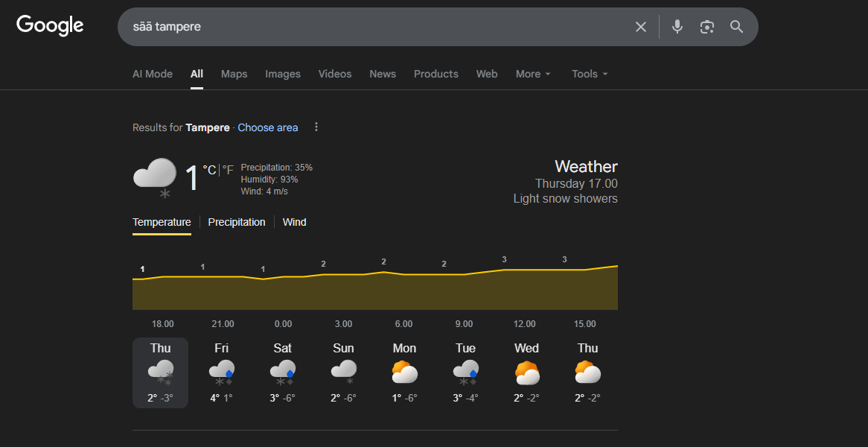Select Sat forecast sleet icon
Viewport: 868px width, 447px height.
click(x=282, y=372)
